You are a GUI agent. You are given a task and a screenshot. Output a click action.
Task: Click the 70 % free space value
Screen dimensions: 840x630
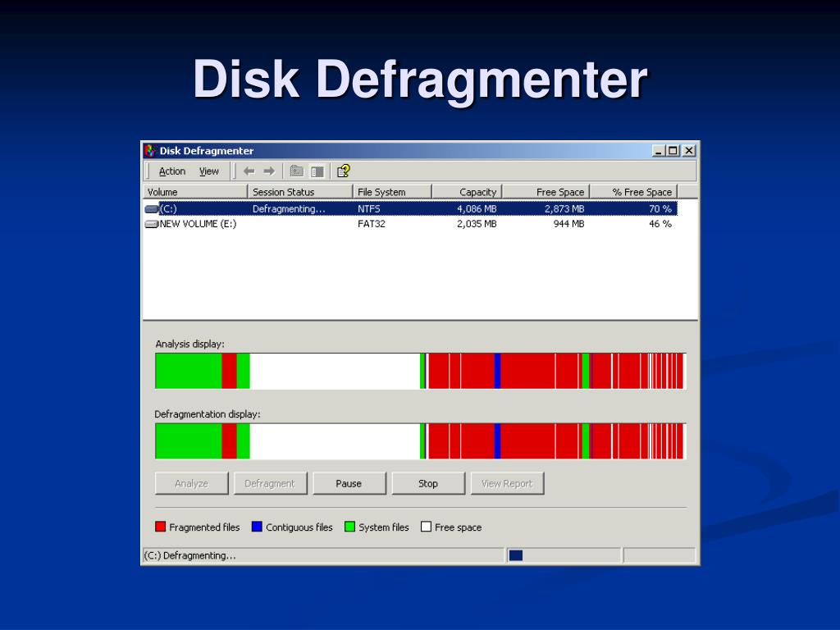660,209
